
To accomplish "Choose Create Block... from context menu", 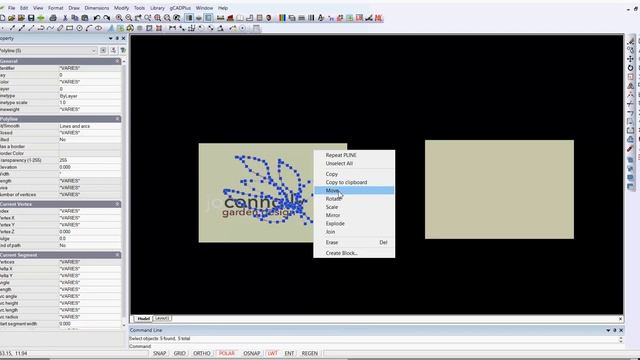I will [354, 253].
